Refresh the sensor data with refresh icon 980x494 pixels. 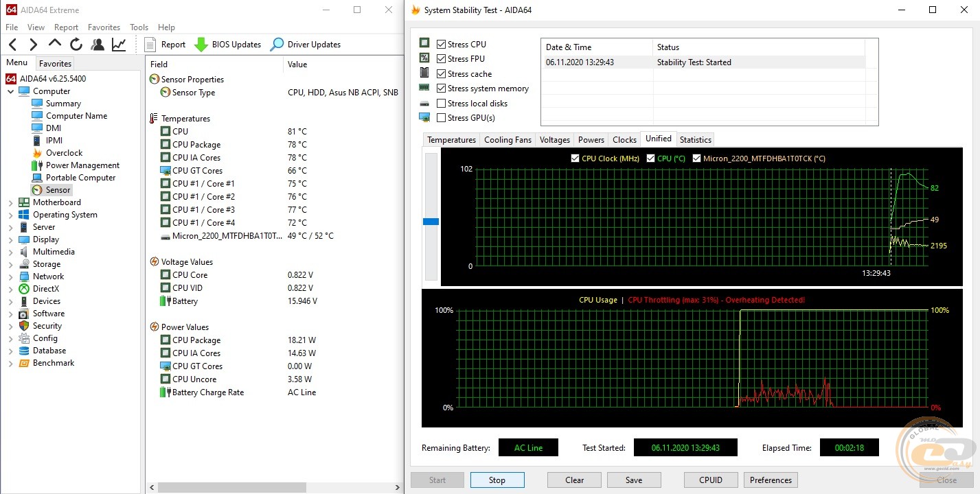(76, 45)
